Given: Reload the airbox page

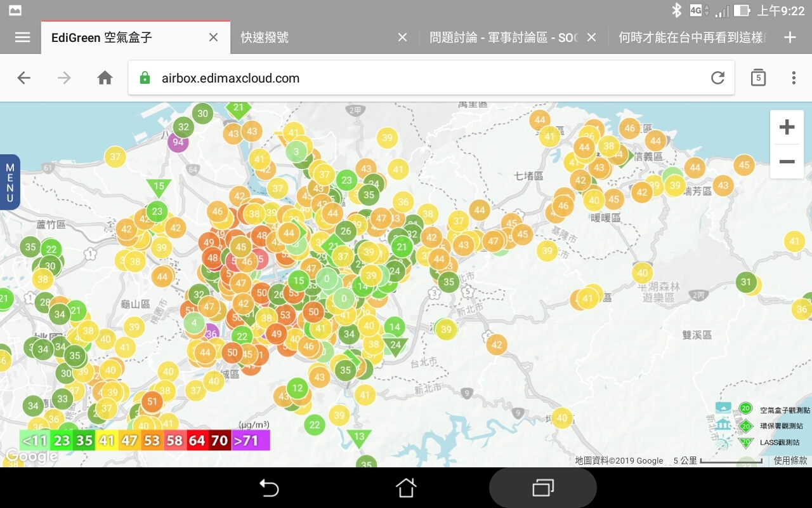Looking at the screenshot, I should (x=717, y=78).
